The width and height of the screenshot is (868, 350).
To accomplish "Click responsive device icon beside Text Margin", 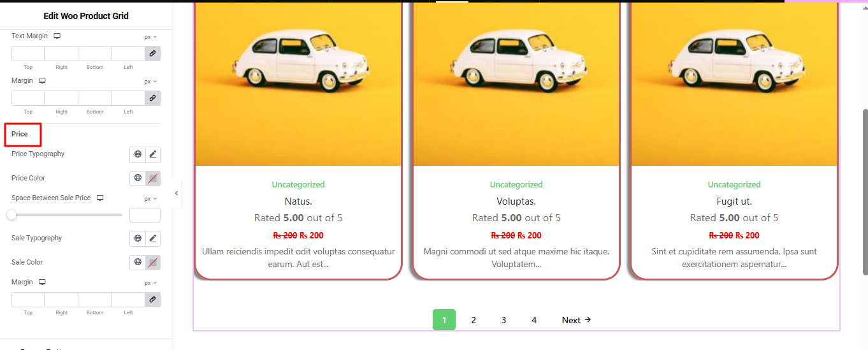I will click(x=57, y=36).
